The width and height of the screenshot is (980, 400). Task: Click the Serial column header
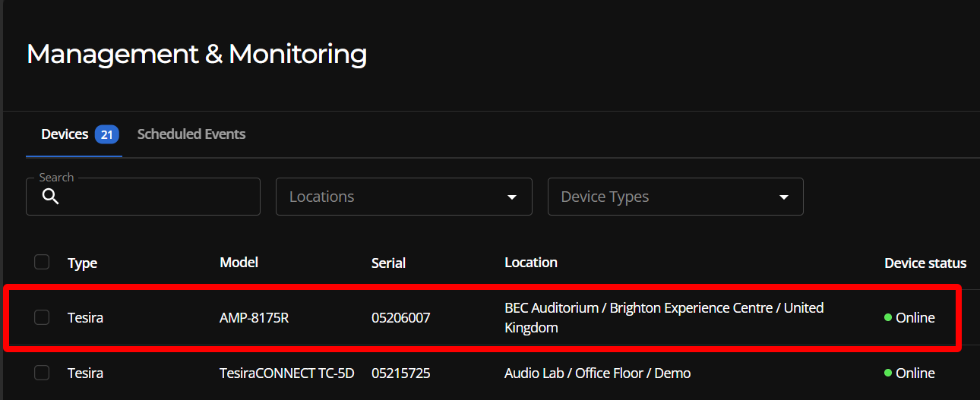(388, 263)
